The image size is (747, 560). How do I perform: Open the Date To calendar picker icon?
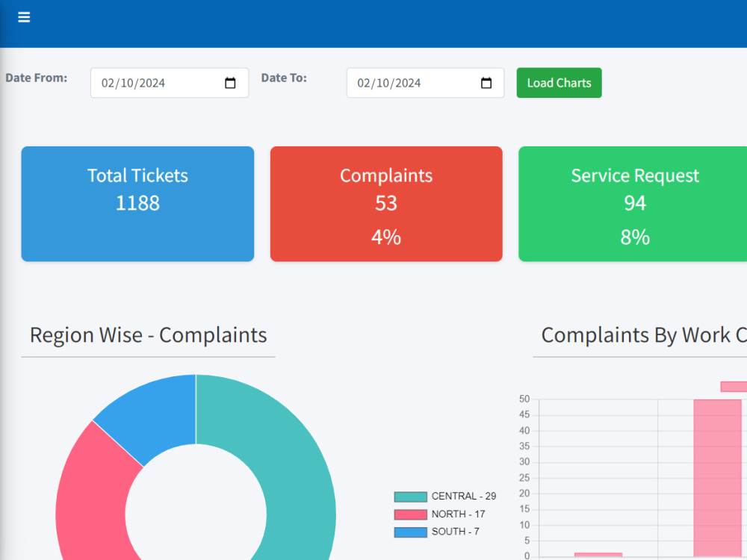(486, 83)
